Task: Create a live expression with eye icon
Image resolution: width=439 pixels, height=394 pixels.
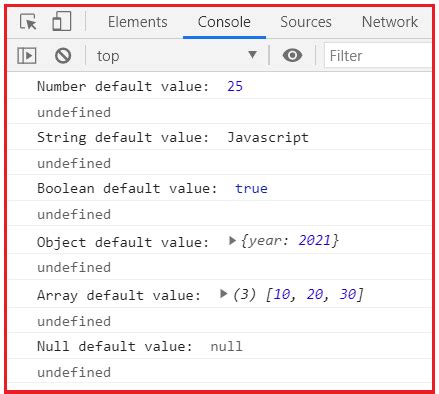Action: tap(292, 55)
